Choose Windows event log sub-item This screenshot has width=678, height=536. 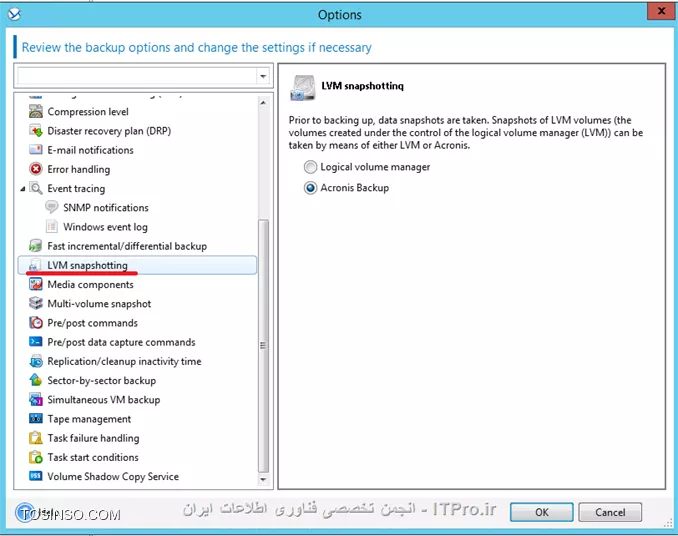(x=106, y=227)
